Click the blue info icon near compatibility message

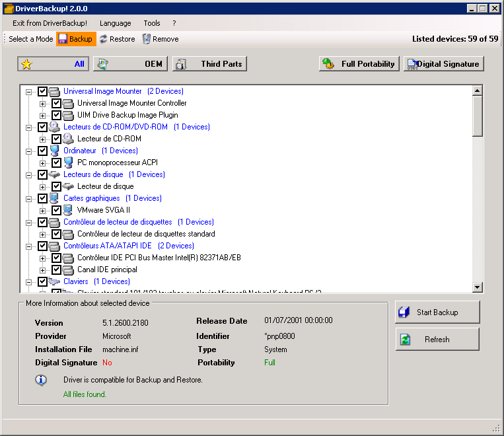(x=41, y=380)
